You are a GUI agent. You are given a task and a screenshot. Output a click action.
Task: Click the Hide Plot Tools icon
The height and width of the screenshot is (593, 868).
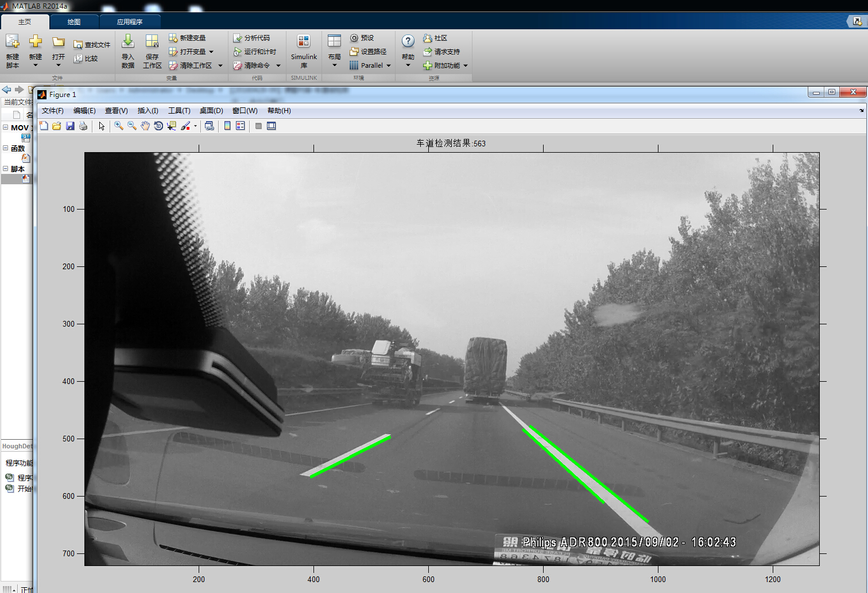[258, 126]
